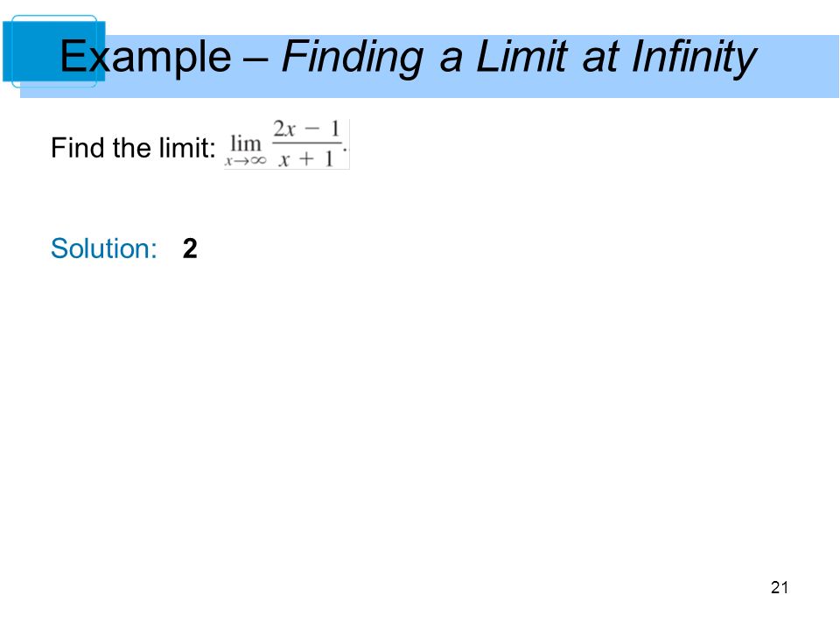The image size is (840, 630).
Task: Click the numerator 2x − 1
Action: pos(306,129)
